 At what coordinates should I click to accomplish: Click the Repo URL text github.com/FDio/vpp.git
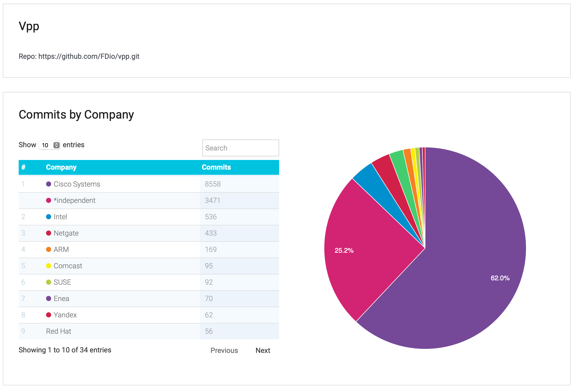pyautogui.click(x=89, y=56)
